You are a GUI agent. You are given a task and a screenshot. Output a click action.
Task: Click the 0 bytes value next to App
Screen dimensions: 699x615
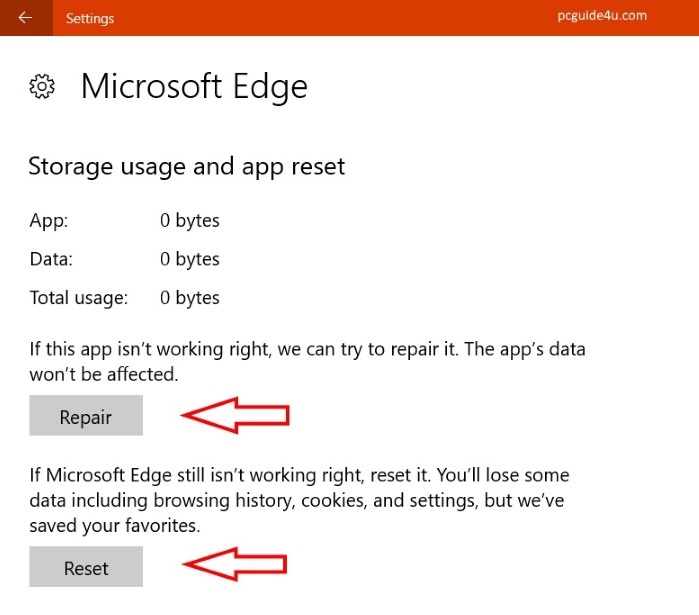click(189, 221)
